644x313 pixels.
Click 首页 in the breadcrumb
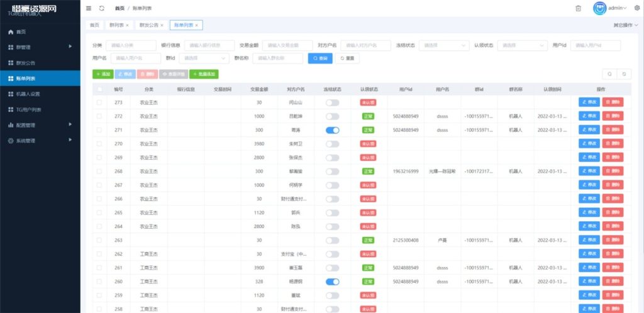(119, 8)
